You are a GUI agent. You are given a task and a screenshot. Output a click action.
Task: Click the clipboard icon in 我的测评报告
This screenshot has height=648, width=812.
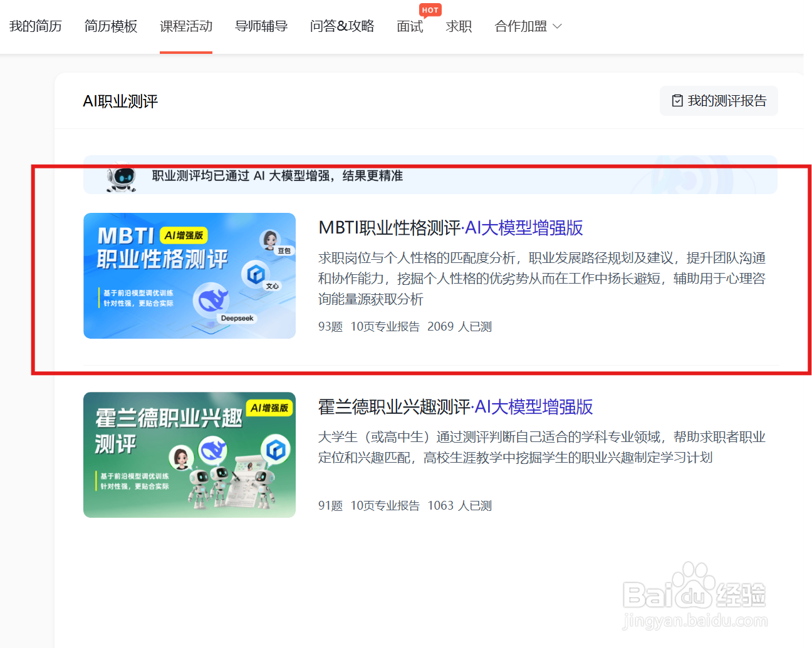tap(677, 101)
